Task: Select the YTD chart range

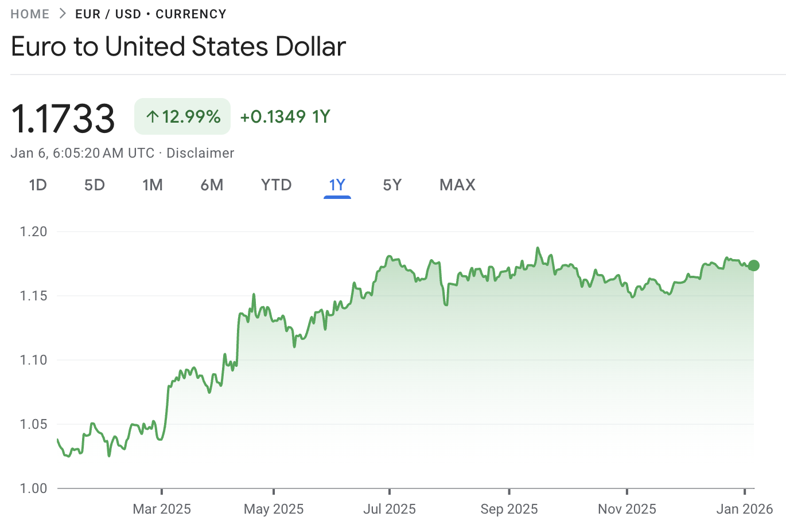Action: [x=276, y=185]
